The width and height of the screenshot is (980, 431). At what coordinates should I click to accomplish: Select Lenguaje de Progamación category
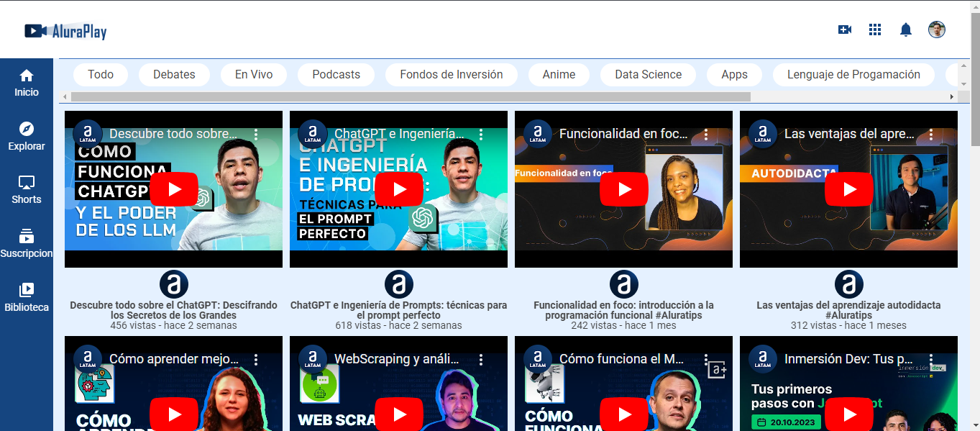(853, 75)
